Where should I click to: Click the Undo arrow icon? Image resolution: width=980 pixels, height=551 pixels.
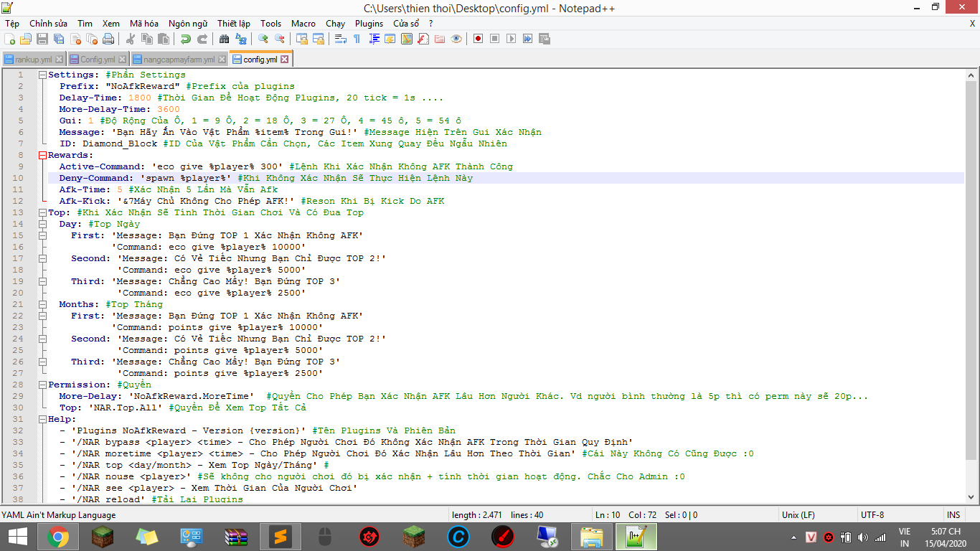pos(186,39)
